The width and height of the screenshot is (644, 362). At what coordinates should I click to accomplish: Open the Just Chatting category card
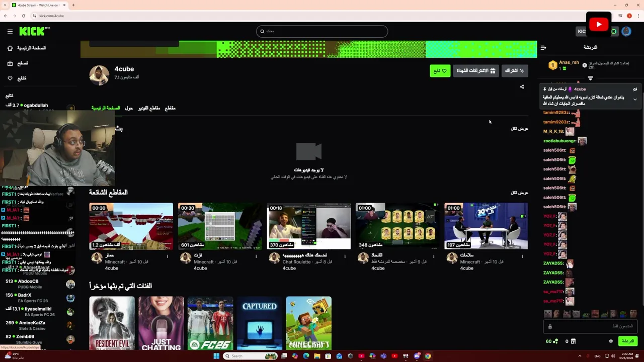tap(161, 323)
